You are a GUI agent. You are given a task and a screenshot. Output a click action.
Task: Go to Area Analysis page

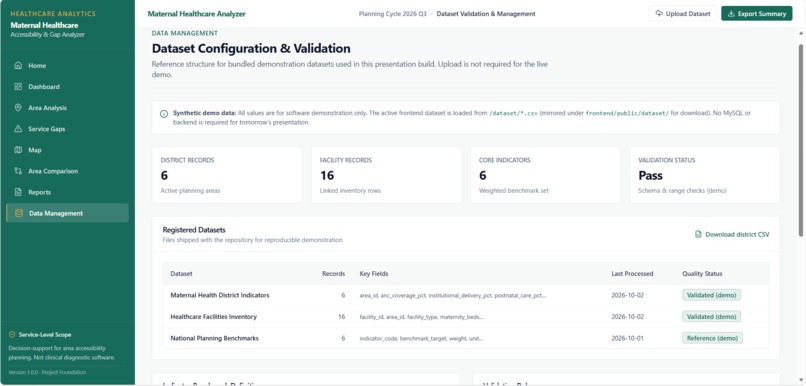(67, 108)
